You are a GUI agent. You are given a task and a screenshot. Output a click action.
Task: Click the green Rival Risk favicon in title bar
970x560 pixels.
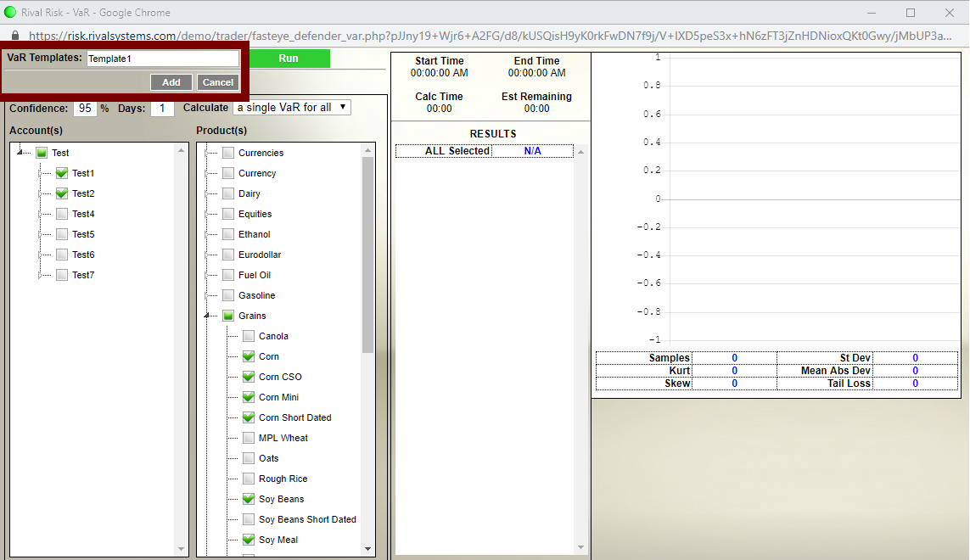tap(10, 13)
